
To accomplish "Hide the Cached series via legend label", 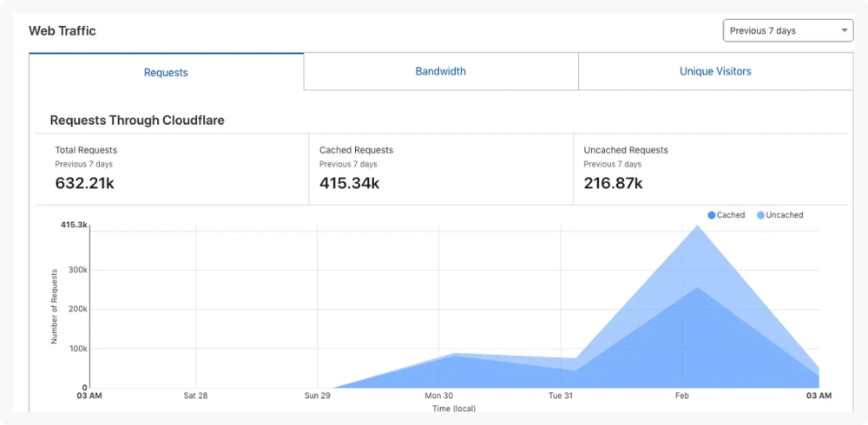I will 731,215.
